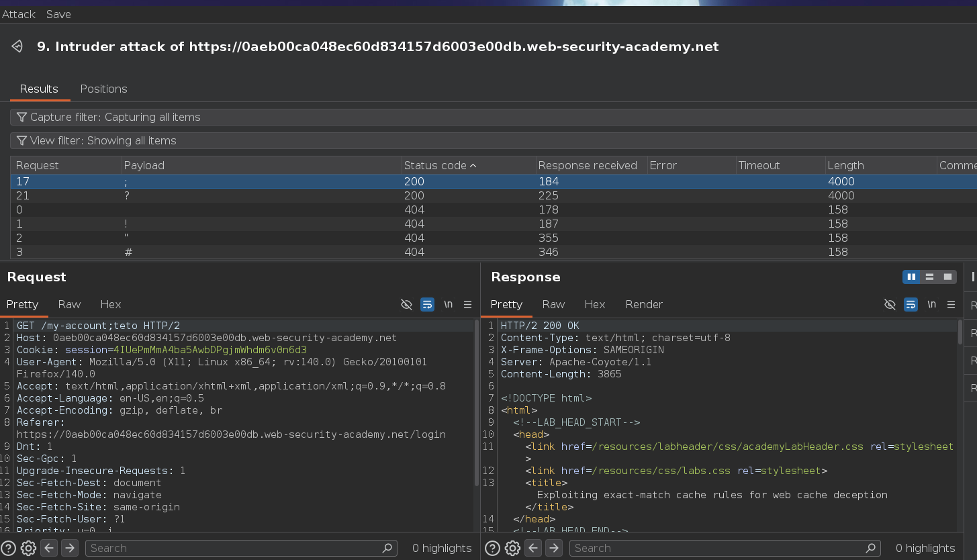The height and width of the screenshot is (560, 977).
Task: Click Request panel vertical scrollbar
Action: [477, 403]
